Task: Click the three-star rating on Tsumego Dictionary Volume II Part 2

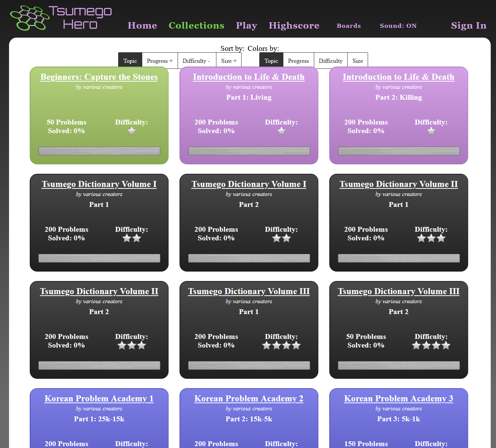Action: point(131,345)
